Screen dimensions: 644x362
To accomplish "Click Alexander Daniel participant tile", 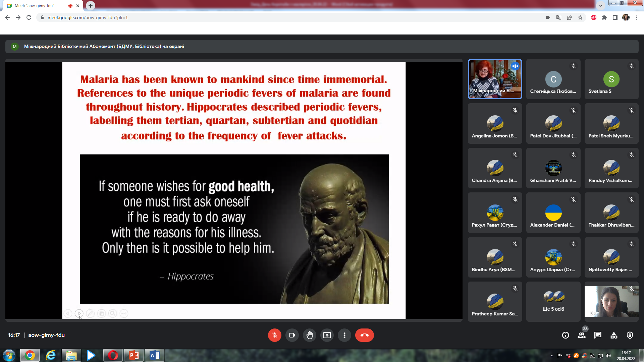I will (x=553, y=213).
